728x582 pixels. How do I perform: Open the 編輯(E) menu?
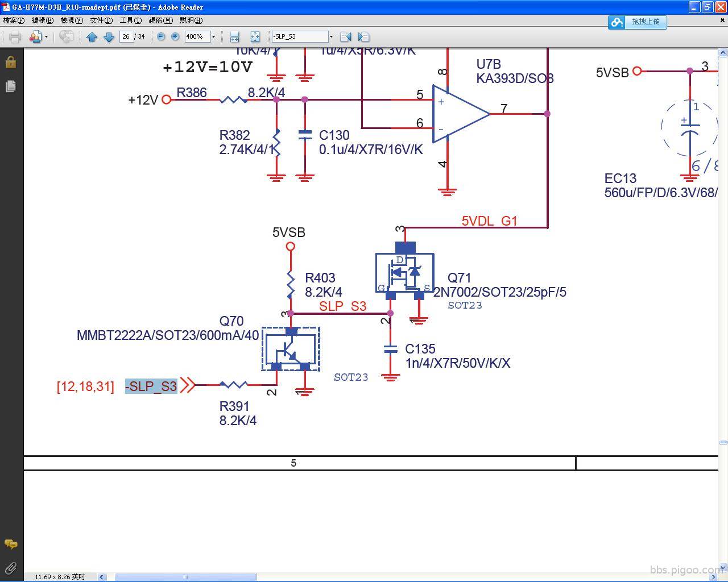click(x=42, y=20)
